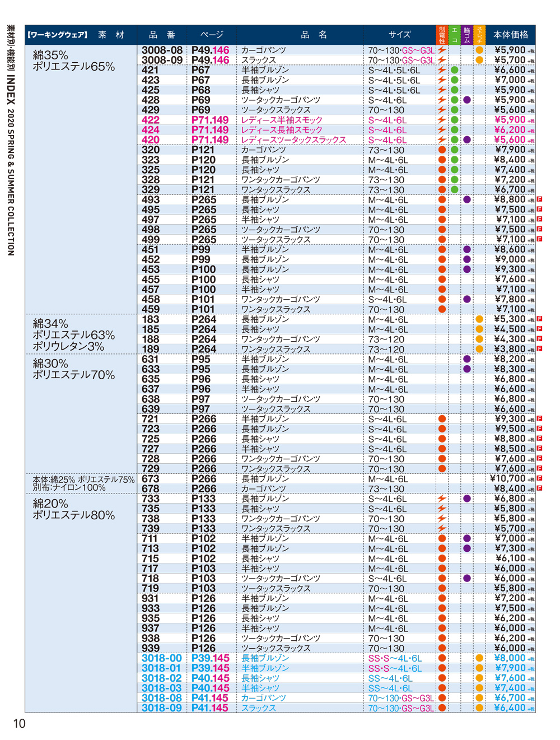Click the purple dot in row 458
Screen dimensions: 560x740
pos(467,299)
